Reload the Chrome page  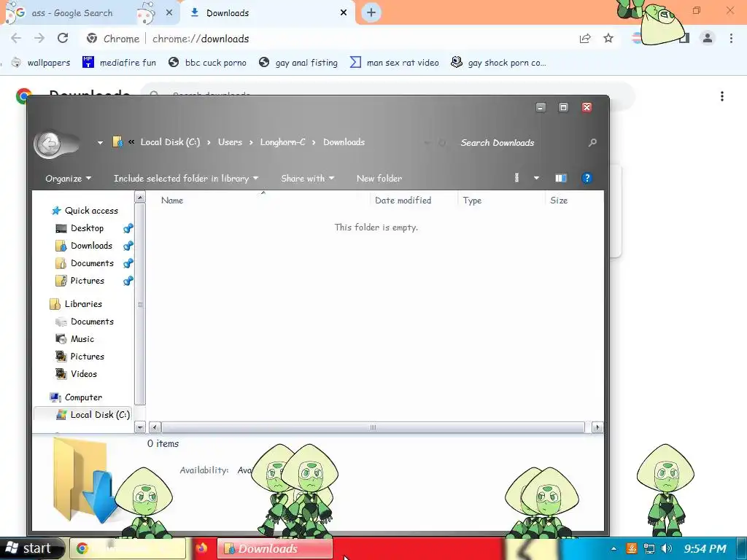point(63,39)
